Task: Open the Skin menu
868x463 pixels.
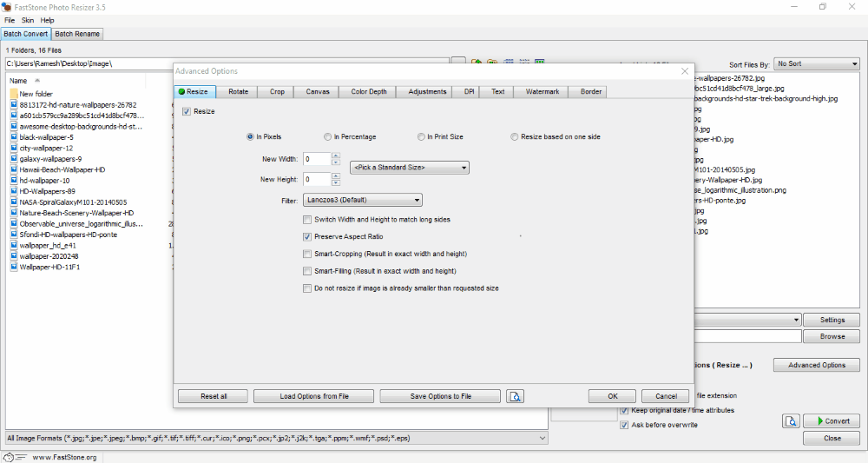Action: [28, 20]
